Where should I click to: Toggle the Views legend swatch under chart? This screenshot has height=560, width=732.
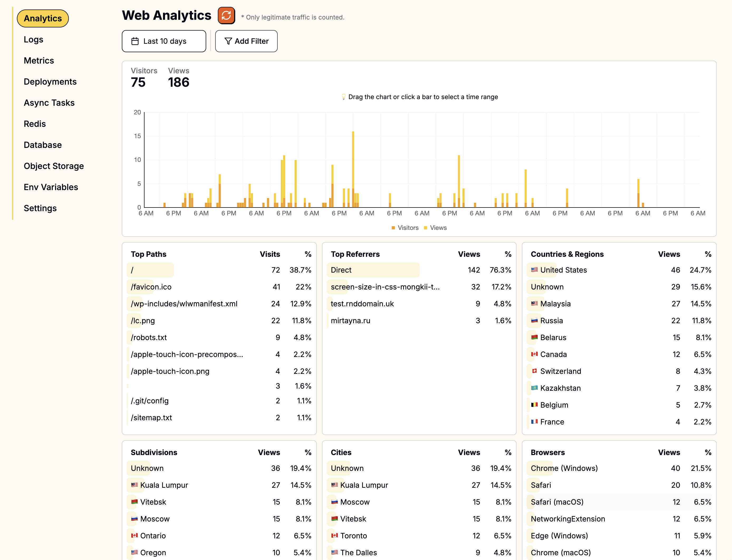coord(426,228)
